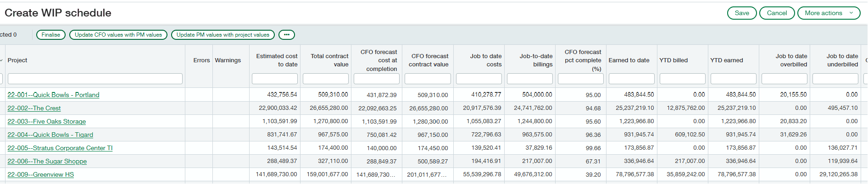Select the 39.20 pct complete cell
Screen dimensions: 868x184
581,174
